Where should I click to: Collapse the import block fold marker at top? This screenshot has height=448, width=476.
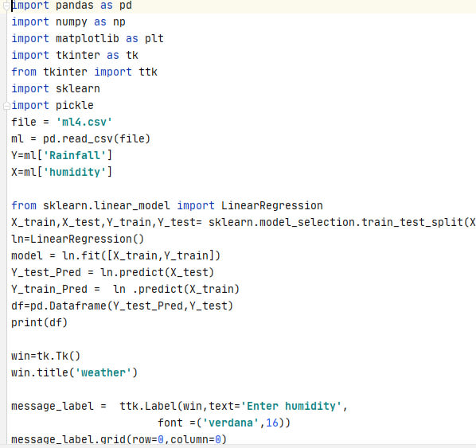6,6
